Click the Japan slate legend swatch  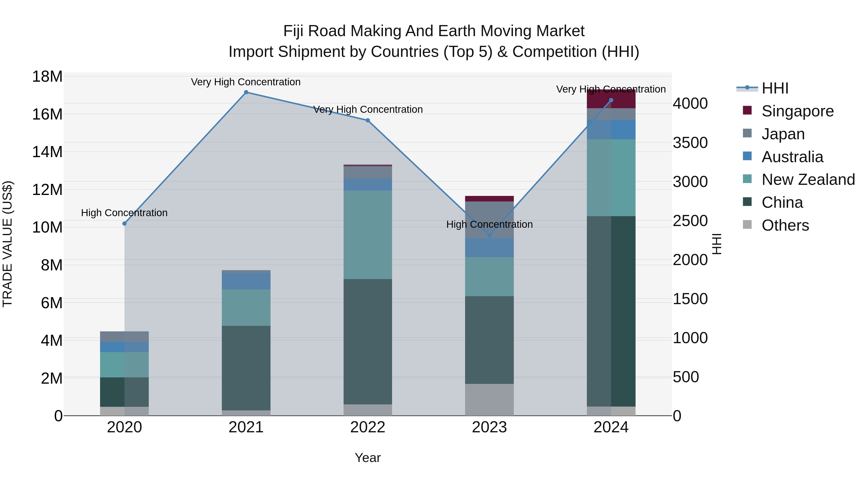coord(747,133)
